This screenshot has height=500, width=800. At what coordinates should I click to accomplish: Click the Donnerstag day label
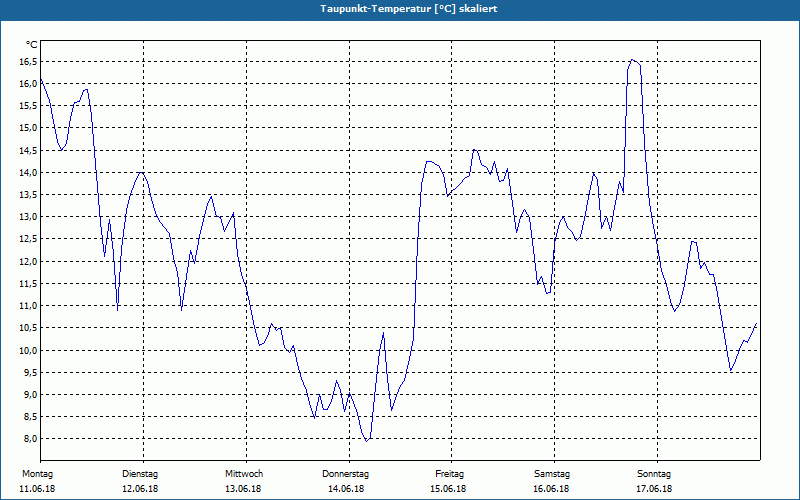coord(345,474)
